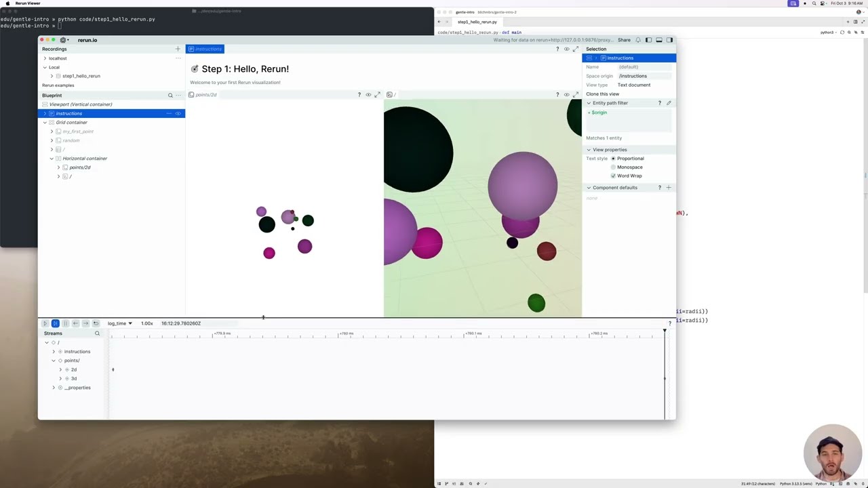This screenshot has width=868, height=488.
Task: Open Rerun examples
Action: point(58,85)
